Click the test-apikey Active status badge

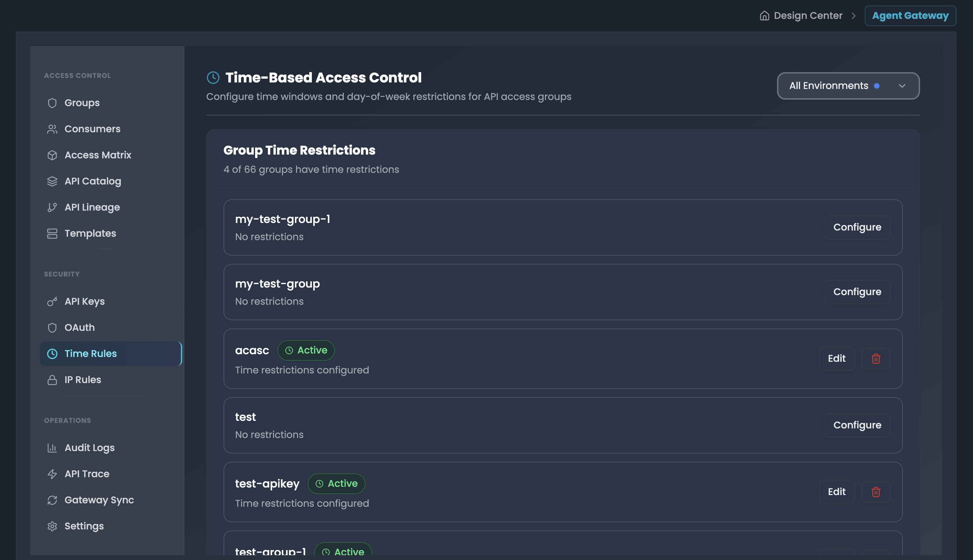coord(336,484)
